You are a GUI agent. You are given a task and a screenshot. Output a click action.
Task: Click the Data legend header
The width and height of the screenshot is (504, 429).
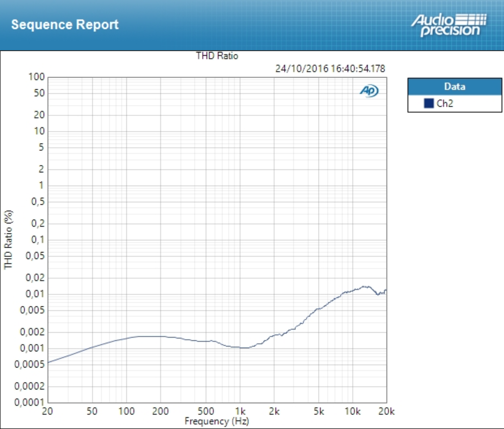[454, 87]
